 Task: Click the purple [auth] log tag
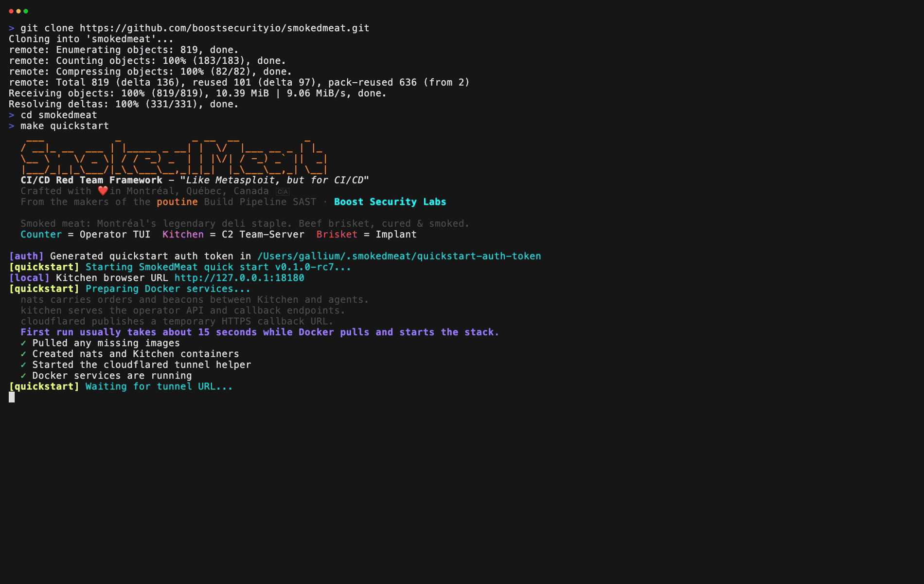(26, 256)
